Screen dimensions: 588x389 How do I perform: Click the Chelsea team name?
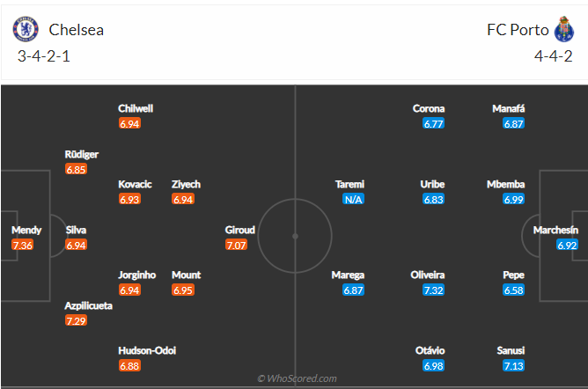pos(76,29)
